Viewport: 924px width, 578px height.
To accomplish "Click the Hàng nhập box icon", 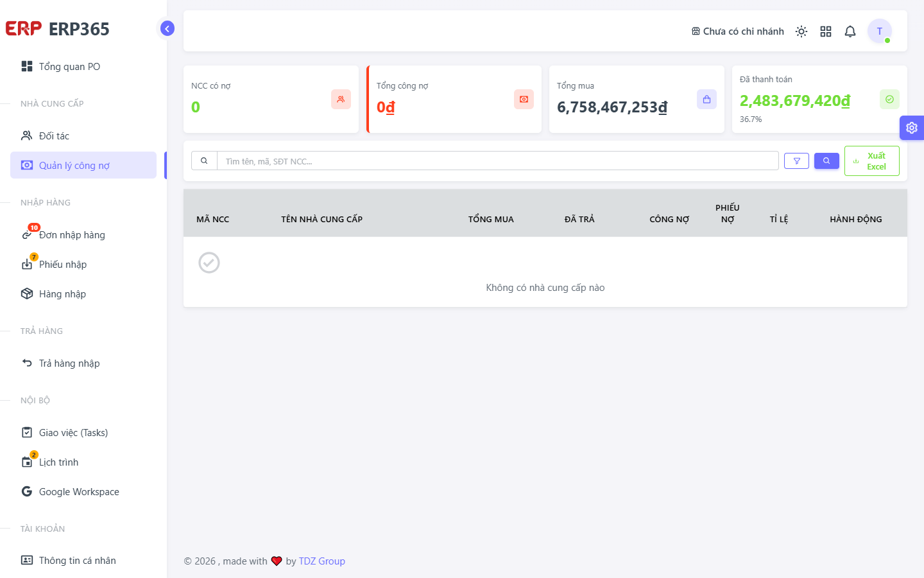I will pos(27,293).
